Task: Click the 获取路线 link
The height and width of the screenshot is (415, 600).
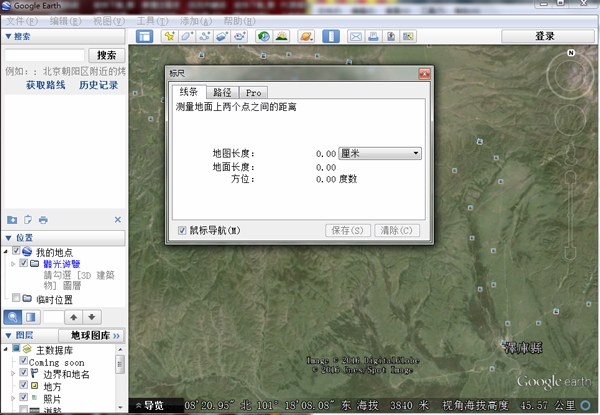Action: click(x=48, y=85)
